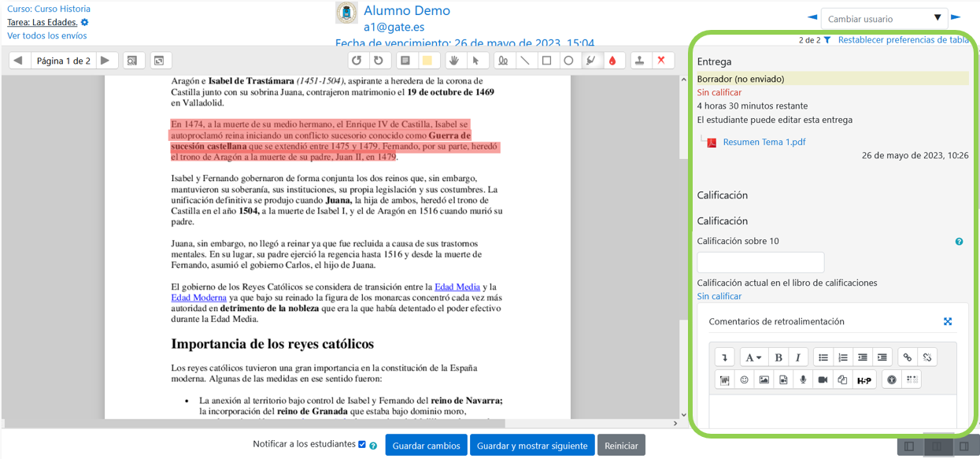Rotate the PDF page clockwise
Image resolution: width=980 pixels, height=459 pixels.
377,60
